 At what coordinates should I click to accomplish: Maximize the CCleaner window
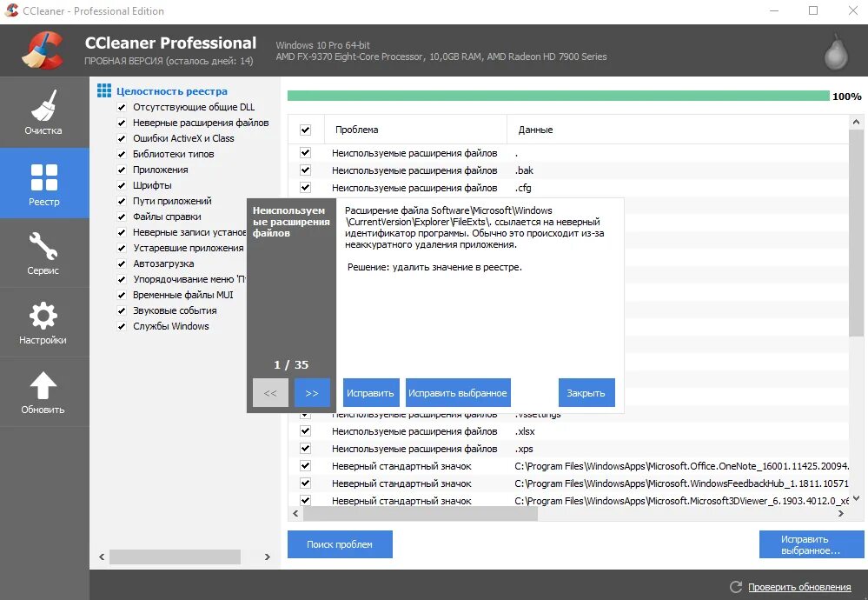(x=813, y=10)
